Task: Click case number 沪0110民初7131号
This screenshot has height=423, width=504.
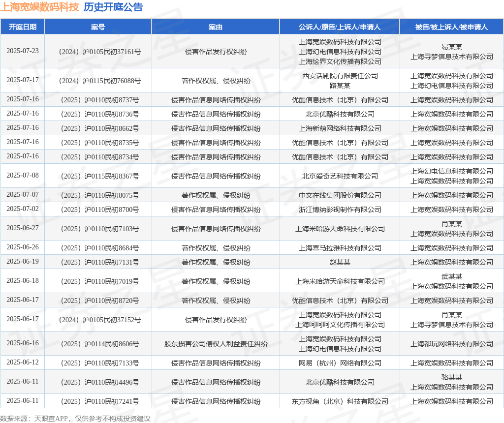Action: tap(112, 262)
